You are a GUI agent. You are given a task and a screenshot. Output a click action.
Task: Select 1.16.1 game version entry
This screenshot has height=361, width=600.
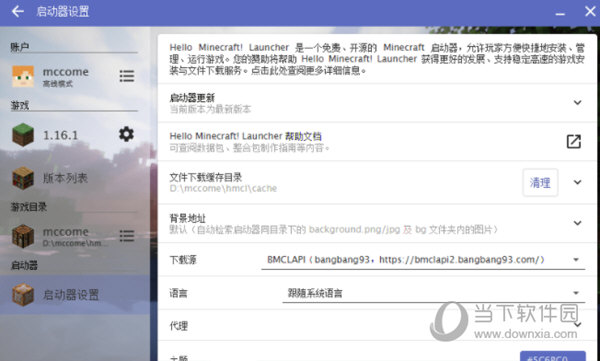coord(75,135)
